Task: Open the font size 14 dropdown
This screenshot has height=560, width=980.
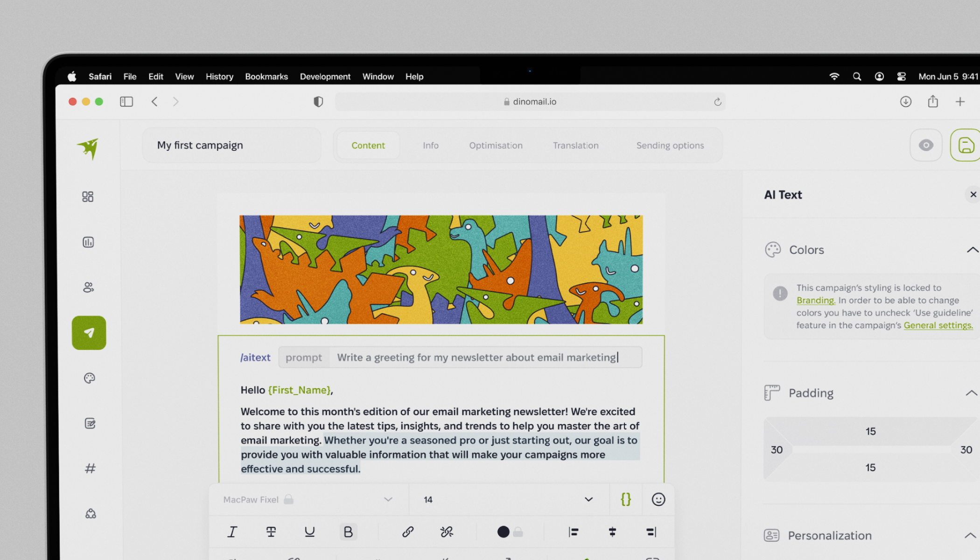Action: tap(509, 499)
